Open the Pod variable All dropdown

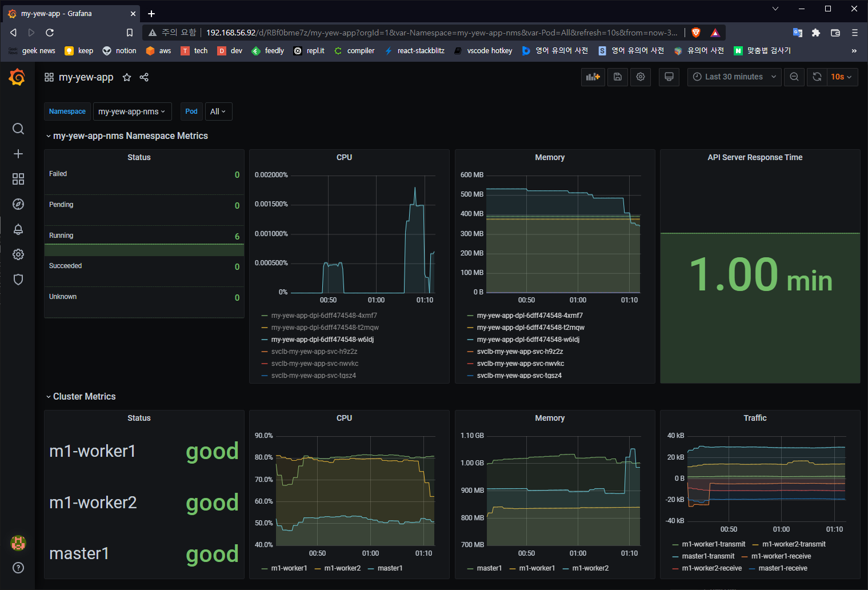point(218,111)
